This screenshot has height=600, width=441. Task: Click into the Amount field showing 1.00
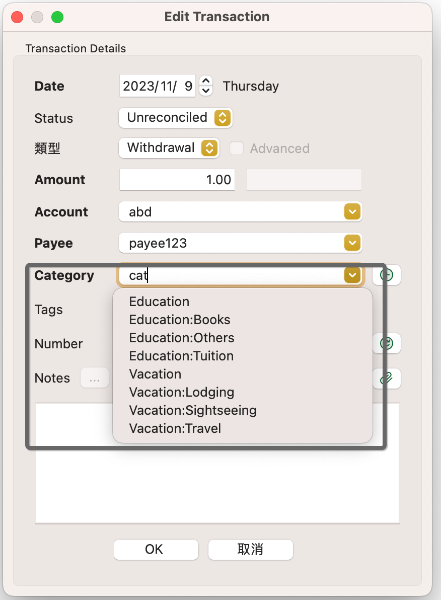point(177,179)
